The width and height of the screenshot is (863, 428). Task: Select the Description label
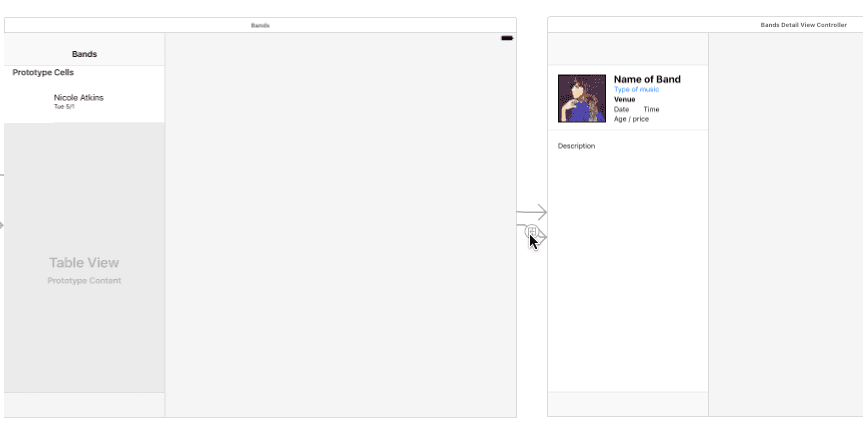pyautogui.click(x=576, y=146)
